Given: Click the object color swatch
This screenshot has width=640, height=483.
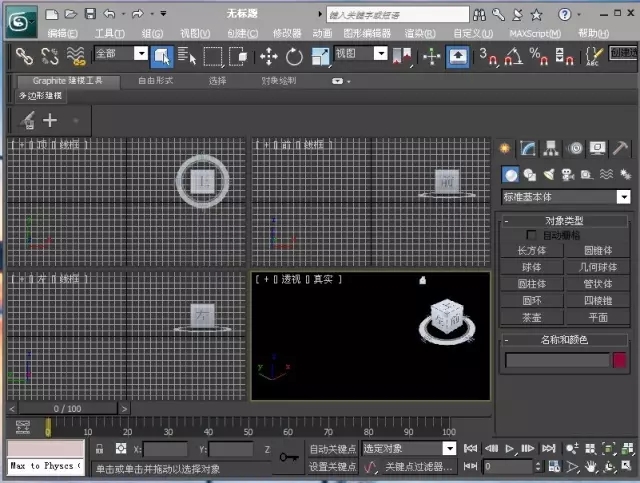Looking at the screenshot, I should coord(620,360).
